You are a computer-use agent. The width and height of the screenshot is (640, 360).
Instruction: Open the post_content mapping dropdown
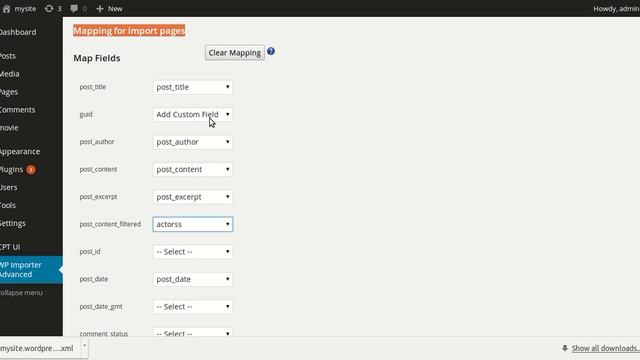[x=193, y=169]
